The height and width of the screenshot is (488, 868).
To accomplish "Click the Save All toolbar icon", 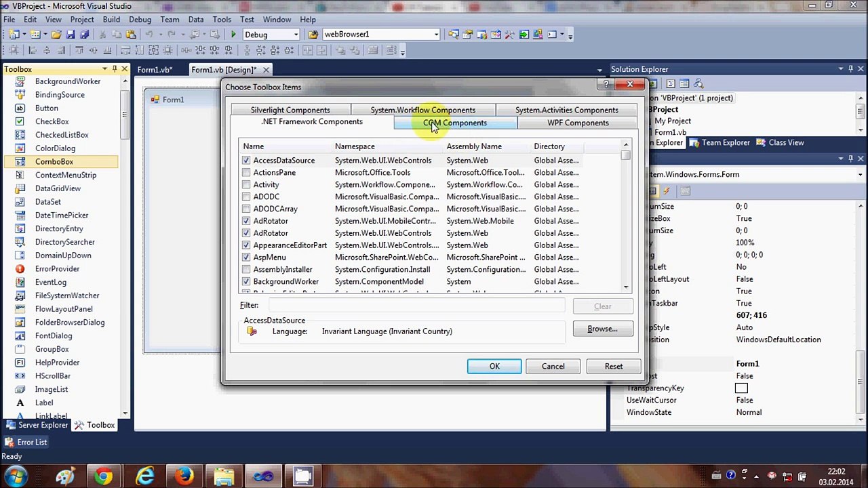I will [84, 34].
